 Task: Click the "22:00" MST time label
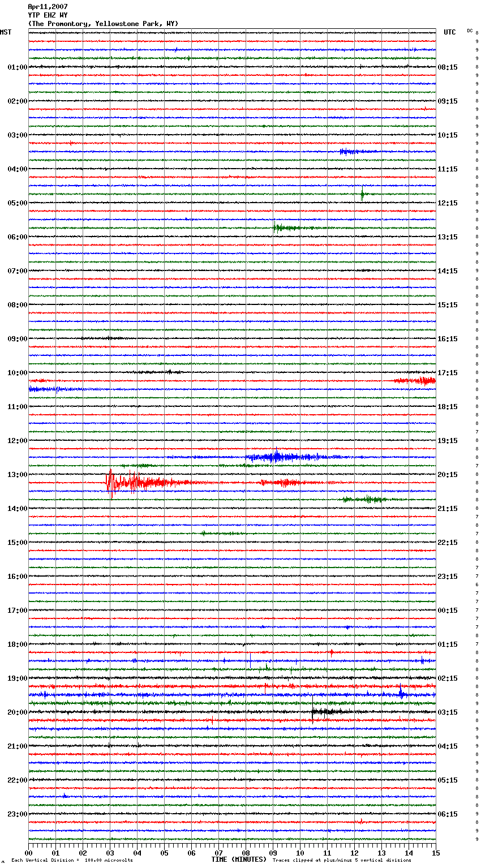18,780
